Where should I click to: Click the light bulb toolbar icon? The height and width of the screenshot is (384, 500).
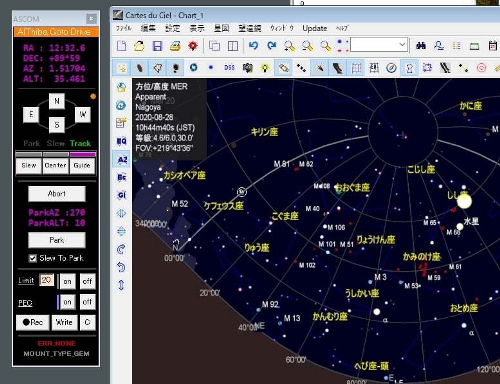(265, 68)
